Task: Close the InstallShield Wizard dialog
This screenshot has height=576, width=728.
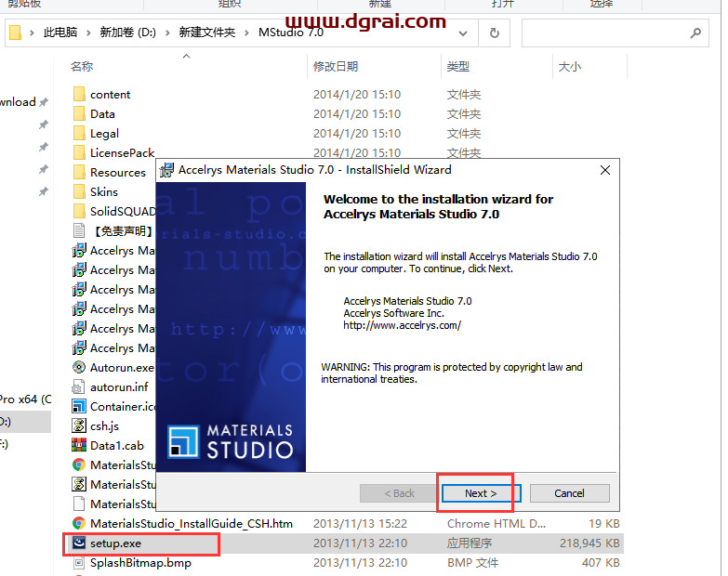Action: (605, 170)
